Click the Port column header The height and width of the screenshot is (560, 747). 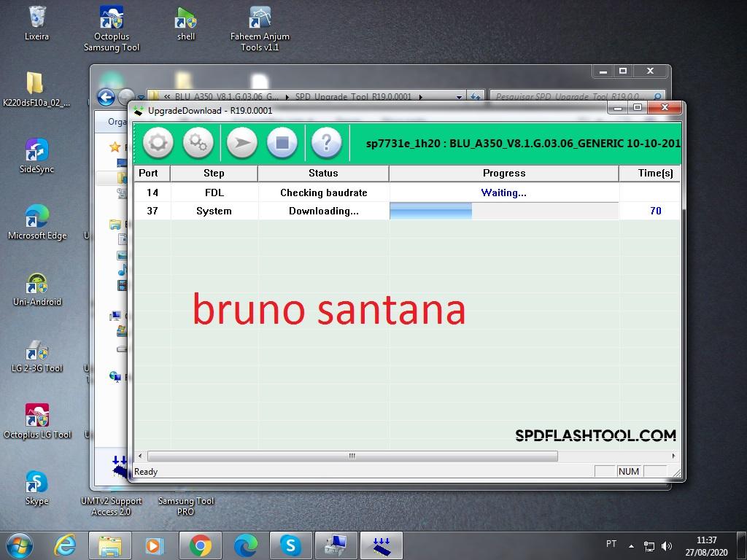pos(152,174)
